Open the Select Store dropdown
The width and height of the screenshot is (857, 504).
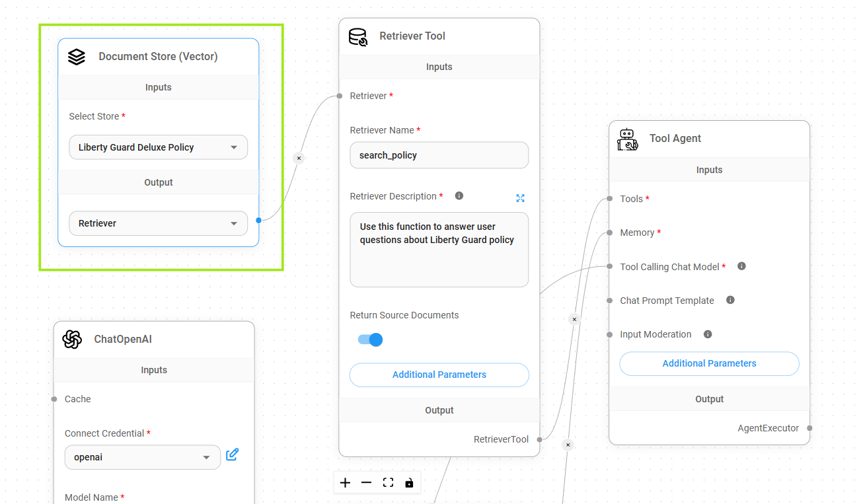158,147
